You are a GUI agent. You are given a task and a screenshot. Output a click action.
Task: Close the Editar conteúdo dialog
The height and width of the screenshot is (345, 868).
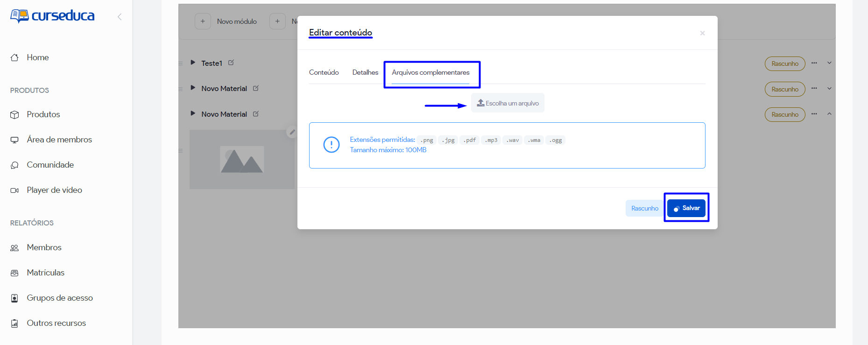coord(702,33)
